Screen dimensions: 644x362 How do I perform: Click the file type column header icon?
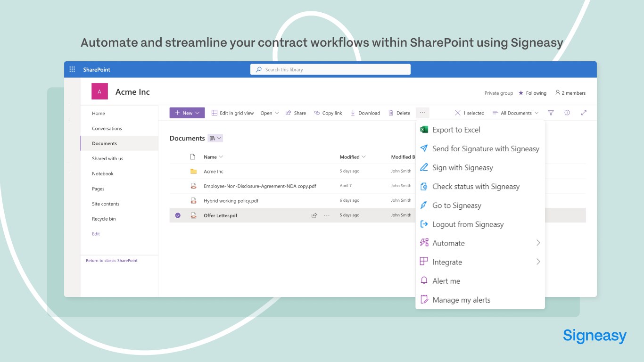(192, 156)
